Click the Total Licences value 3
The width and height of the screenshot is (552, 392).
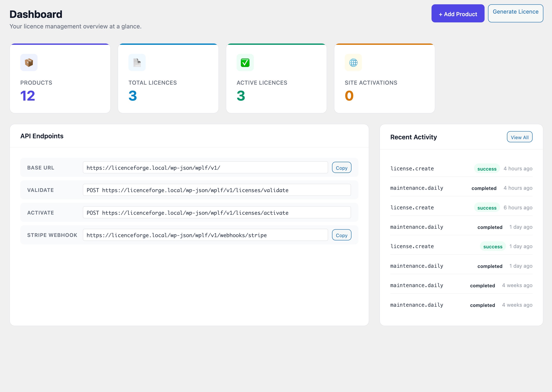coord(133,96)
